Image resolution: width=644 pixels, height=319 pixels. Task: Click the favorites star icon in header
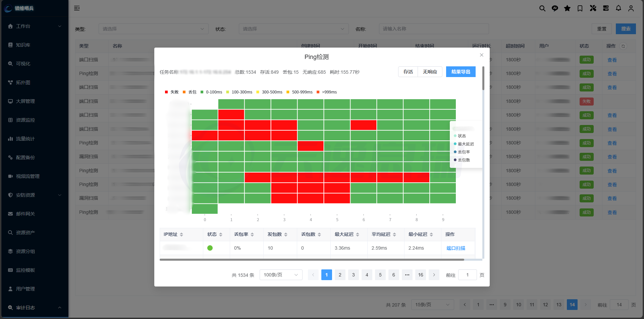[567, 8]
